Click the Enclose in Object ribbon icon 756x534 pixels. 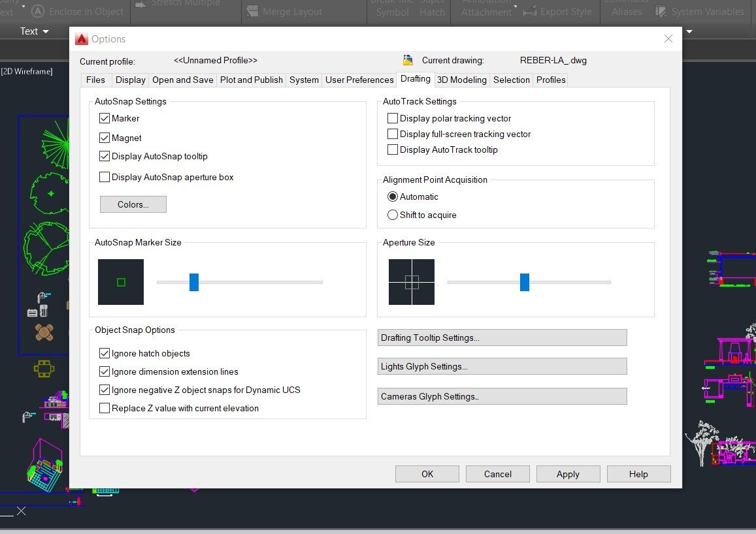38,12
